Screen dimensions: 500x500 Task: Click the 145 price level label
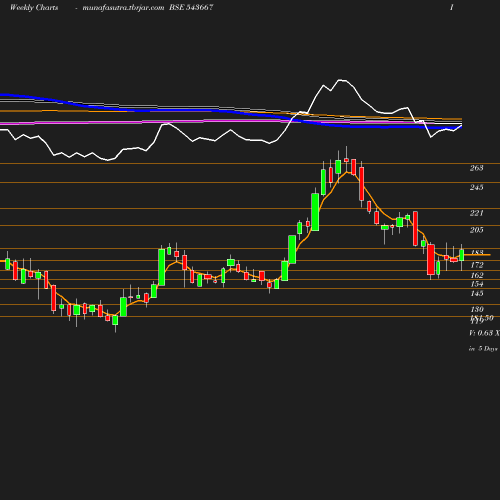pos(476,293)
